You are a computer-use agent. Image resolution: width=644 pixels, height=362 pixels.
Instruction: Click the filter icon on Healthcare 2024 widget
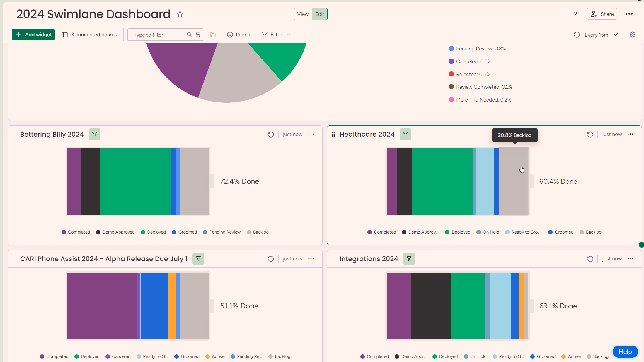[406, 134]
